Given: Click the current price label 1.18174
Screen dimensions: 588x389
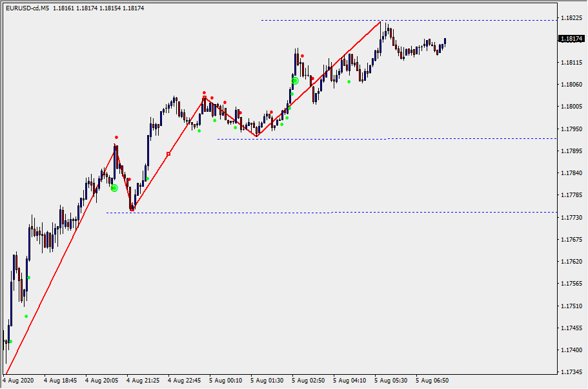Looking at the screenshot, I should point(571,39).
